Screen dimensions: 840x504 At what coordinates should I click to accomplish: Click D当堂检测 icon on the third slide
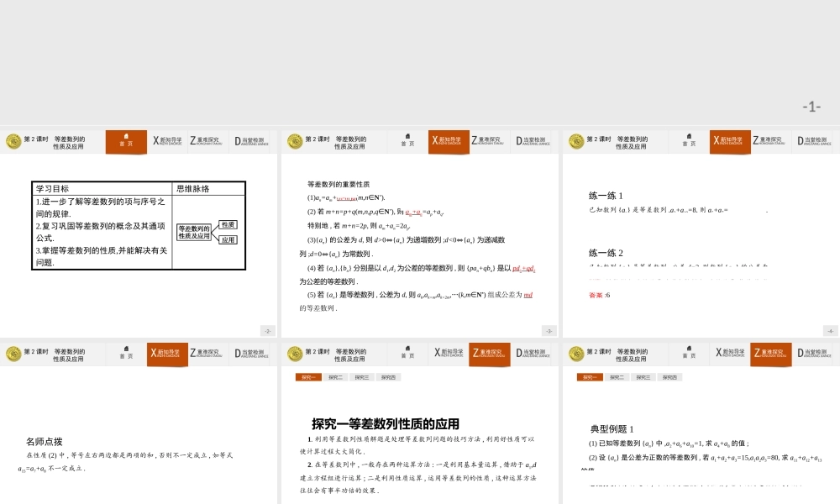(x=815, y=141)
